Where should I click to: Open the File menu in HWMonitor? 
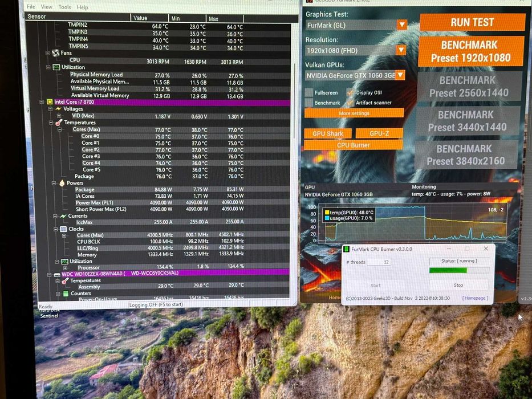pyautogui.click(x=31, y=7)
